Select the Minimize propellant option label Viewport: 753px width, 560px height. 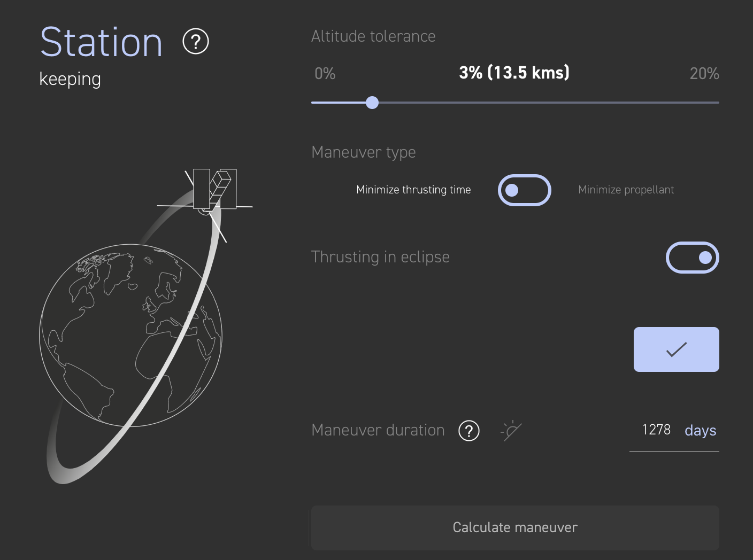click(626, 190)
